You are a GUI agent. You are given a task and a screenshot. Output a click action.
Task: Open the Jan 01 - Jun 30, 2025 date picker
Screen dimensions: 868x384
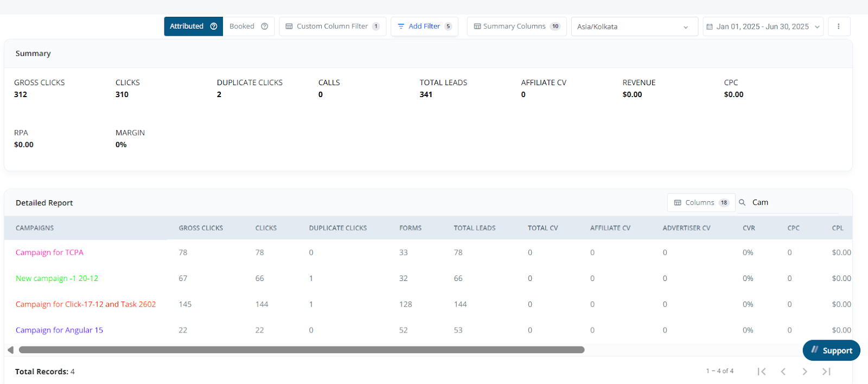(763, 27)
